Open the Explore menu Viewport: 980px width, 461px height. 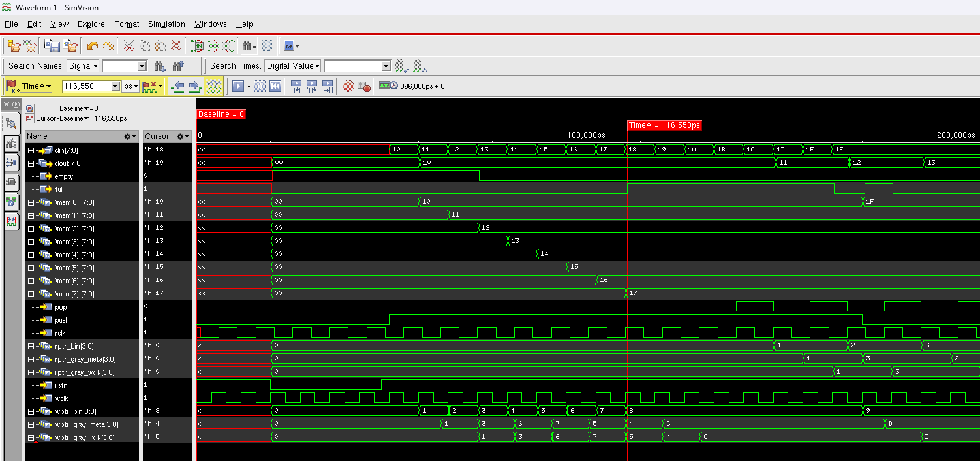pos(91,24)
